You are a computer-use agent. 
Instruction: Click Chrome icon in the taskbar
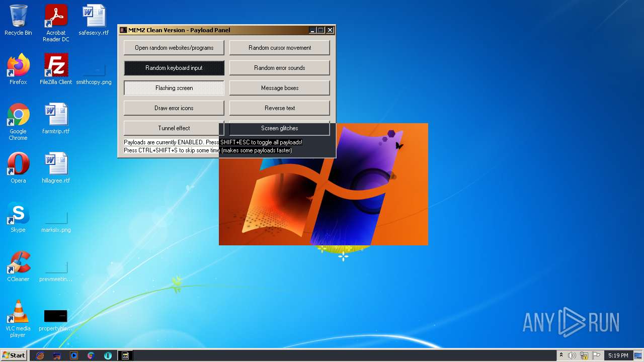(91, 355)
